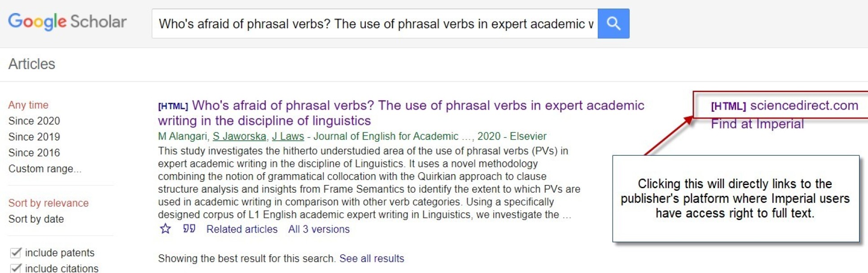This screenshot has width=868, height=273.
Task: Filter results Since 2019
Action: click(x=34, y=136)
